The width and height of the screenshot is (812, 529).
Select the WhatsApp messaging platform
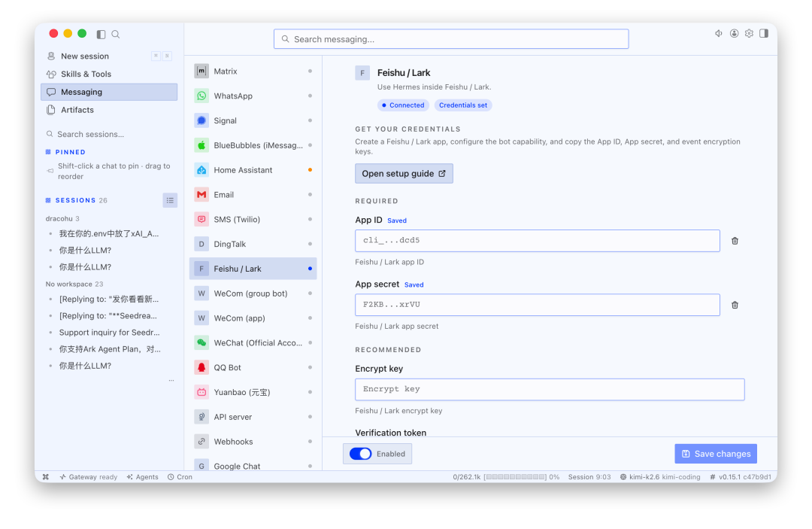tap(253, 96)
